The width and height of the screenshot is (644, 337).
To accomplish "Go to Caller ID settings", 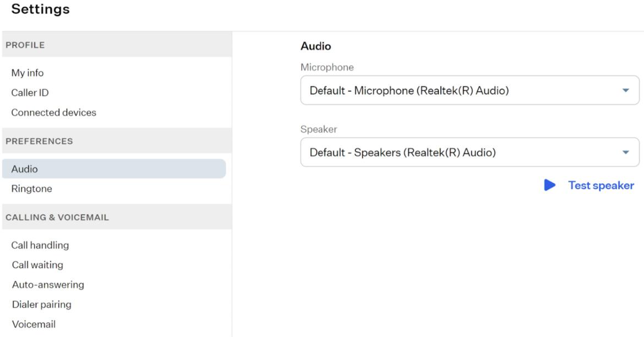I will [30, 93].
